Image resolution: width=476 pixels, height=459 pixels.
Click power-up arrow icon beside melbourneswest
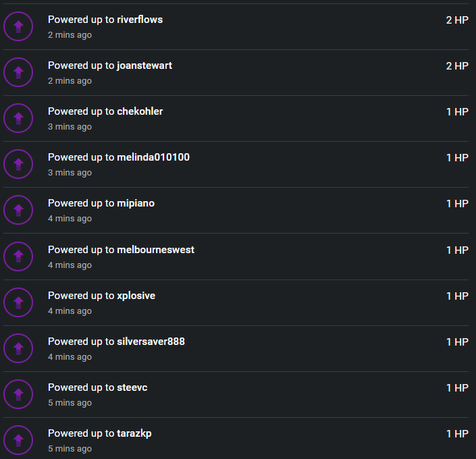[18, 256]
